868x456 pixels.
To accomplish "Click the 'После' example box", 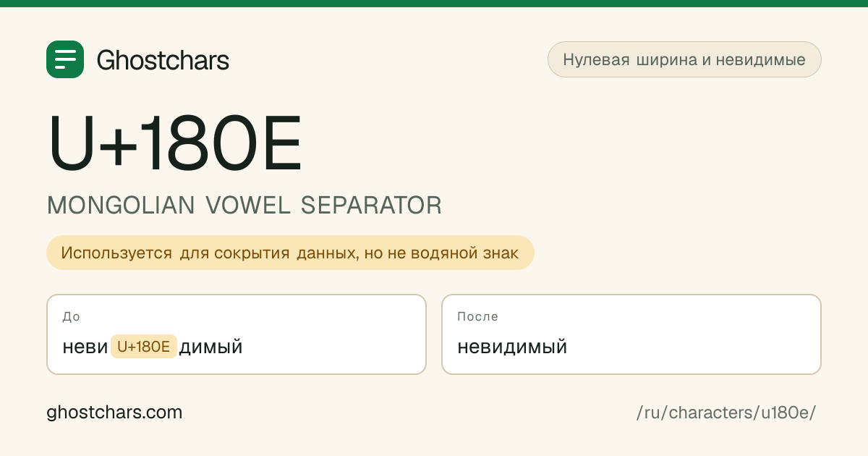I will click(631, 334).
